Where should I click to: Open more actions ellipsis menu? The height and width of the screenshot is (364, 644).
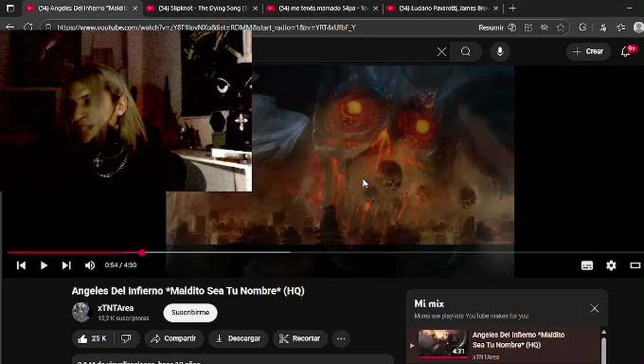(341, 339)
